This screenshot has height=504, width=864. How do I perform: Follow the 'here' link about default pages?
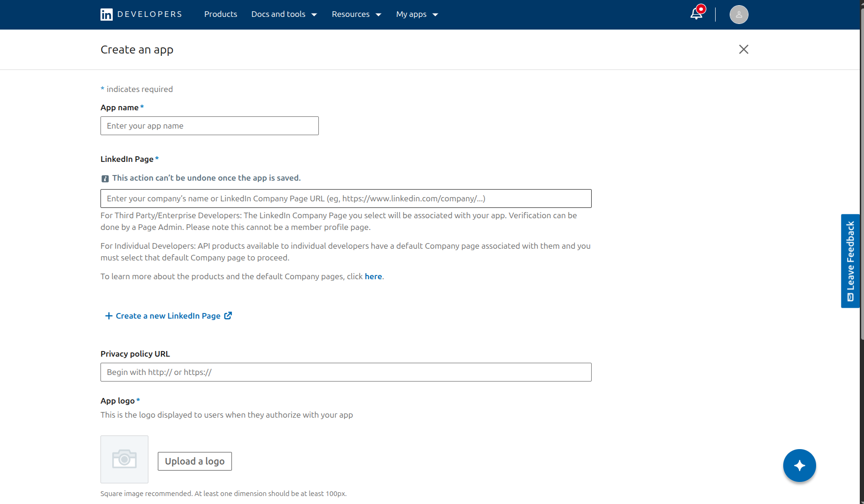[373, 276]
